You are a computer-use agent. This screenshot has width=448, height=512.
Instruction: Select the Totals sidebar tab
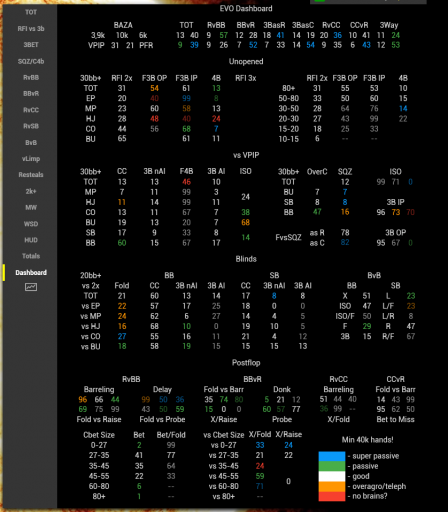(x=31, y=256)
